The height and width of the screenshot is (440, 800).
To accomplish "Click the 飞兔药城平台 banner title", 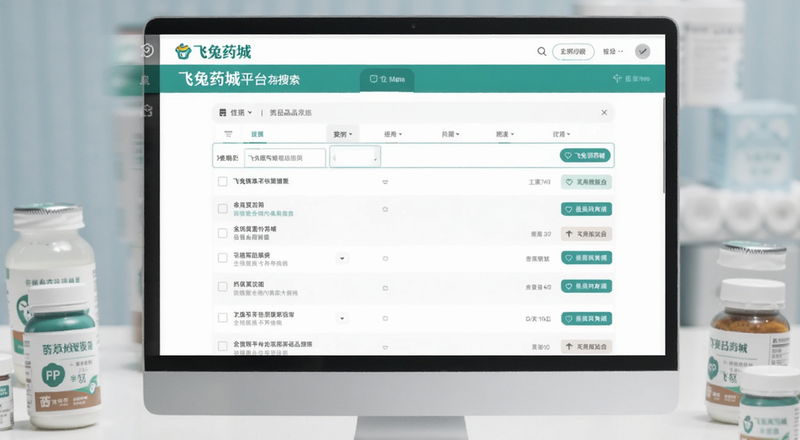I will pyautogui.click(x=239, y=79).
